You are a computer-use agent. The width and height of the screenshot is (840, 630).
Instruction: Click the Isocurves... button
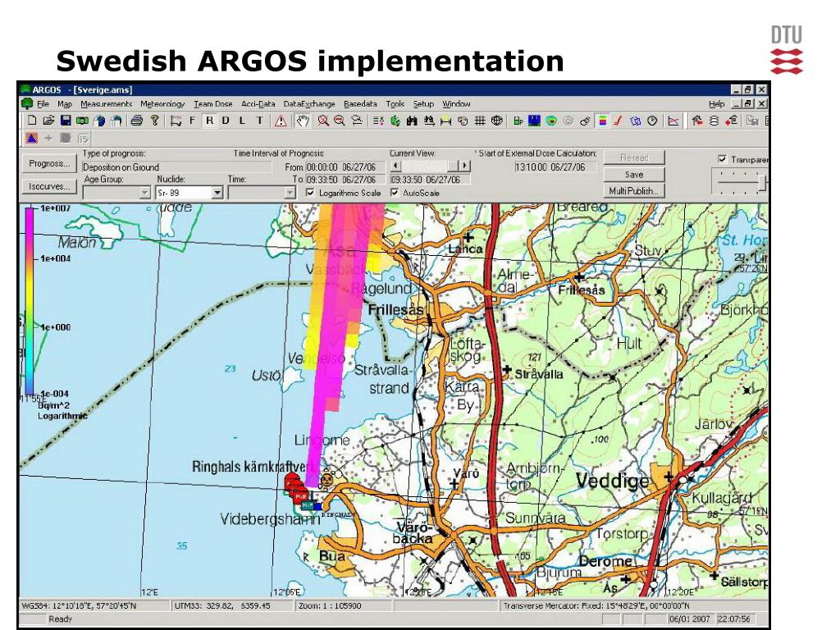tap(49, 186)
